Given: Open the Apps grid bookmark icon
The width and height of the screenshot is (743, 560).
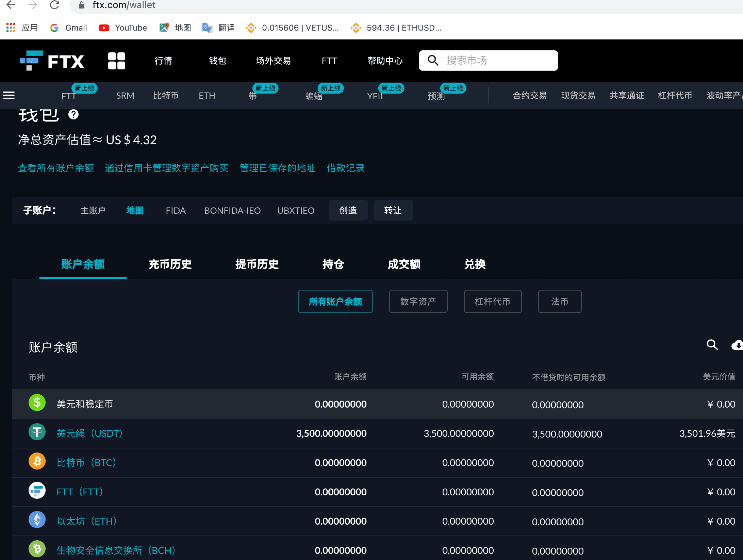Looking at the screenshot, I should click(x=11, y=28).
